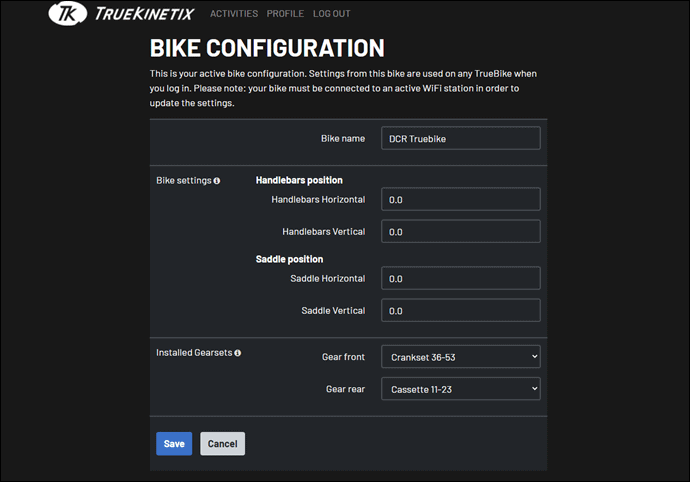Click the Bike Configuration heading
690x482 pixels.
click(267, 48)
